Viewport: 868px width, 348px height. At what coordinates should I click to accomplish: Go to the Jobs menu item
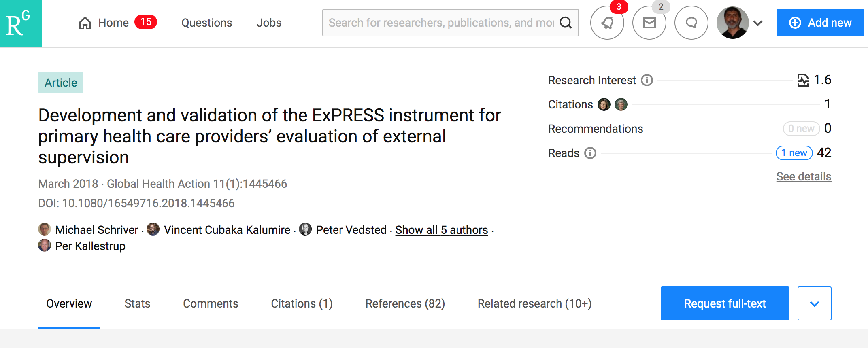269,23
